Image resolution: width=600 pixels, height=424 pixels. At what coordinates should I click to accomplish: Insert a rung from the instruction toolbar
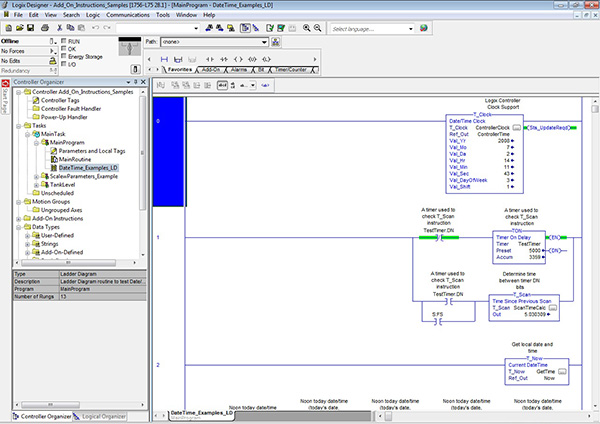(165, 58)
